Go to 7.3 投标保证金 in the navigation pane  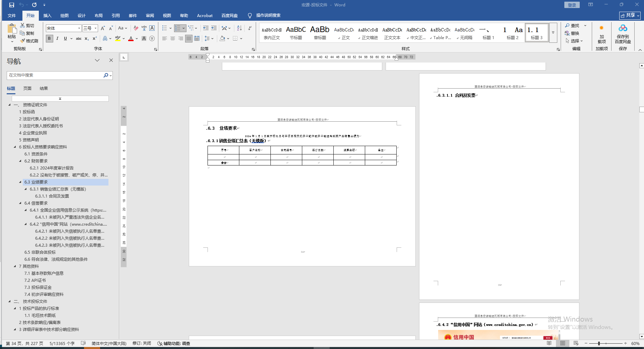38,287
